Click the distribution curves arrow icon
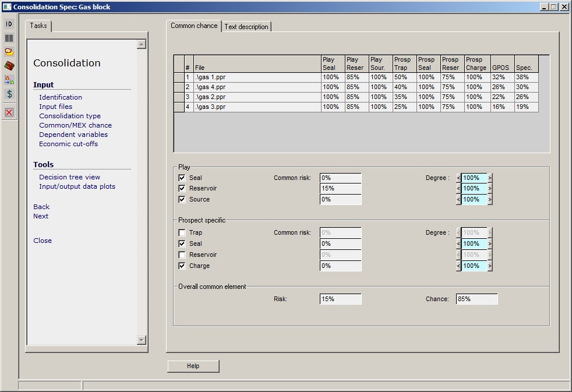 point(9,80)
